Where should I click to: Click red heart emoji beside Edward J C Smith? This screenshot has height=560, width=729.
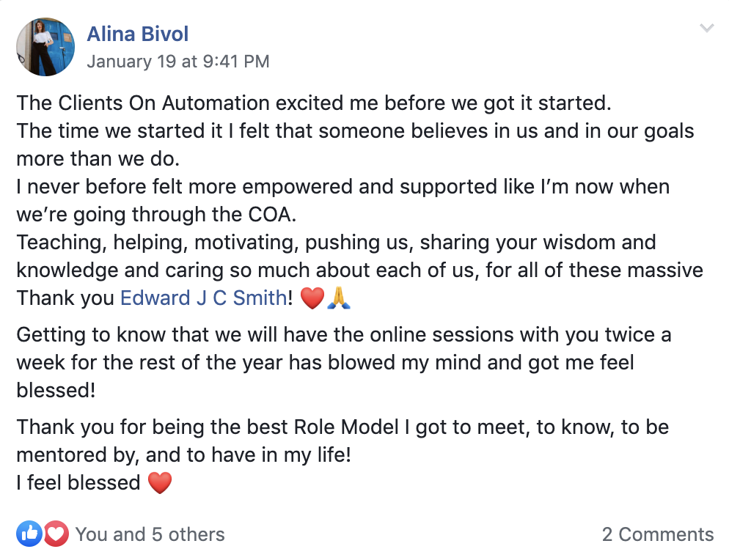[x=312, y=298]
